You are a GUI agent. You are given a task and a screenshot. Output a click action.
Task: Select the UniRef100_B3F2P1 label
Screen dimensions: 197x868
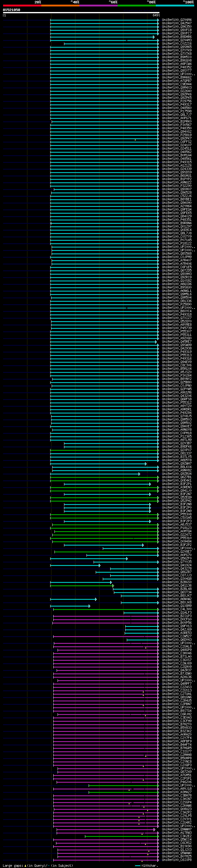177,484
